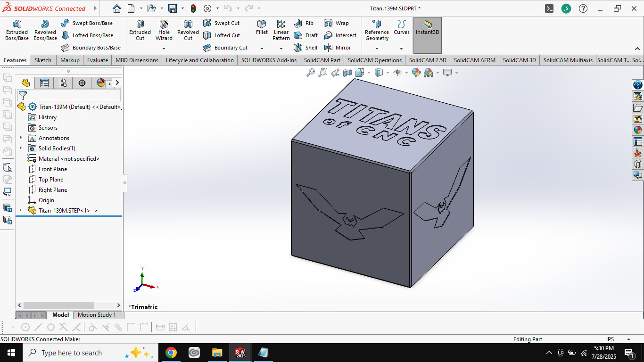Choose the Lofted Boss/Base feature
644x362 pixels.
tap(87, 35)
